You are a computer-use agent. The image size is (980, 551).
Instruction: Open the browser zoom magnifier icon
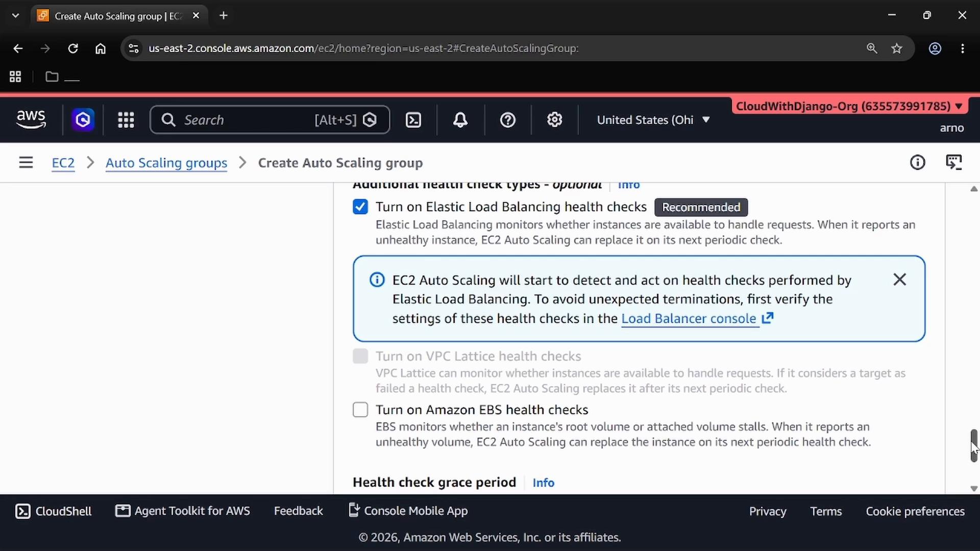[872, 48]
